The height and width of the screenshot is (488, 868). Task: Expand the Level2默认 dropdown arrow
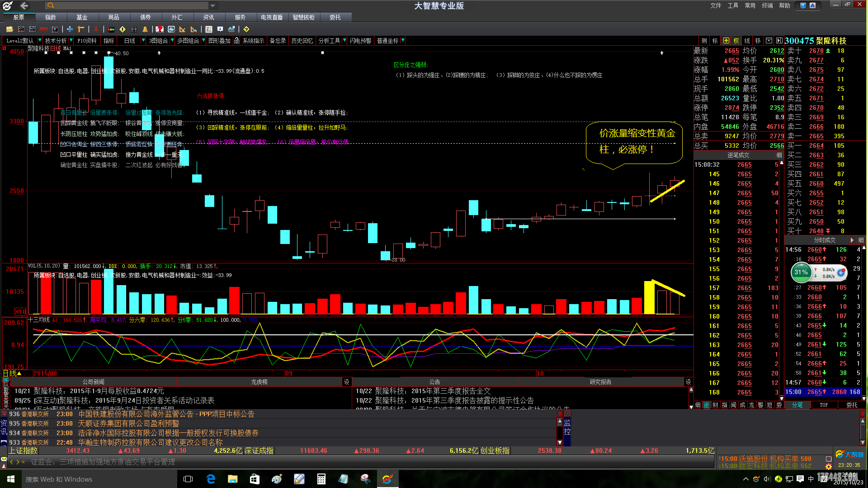(40, 41)
